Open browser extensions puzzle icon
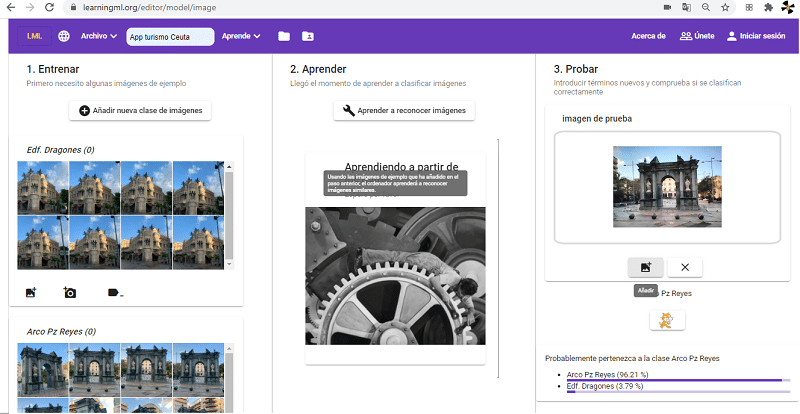 [768, 8]
